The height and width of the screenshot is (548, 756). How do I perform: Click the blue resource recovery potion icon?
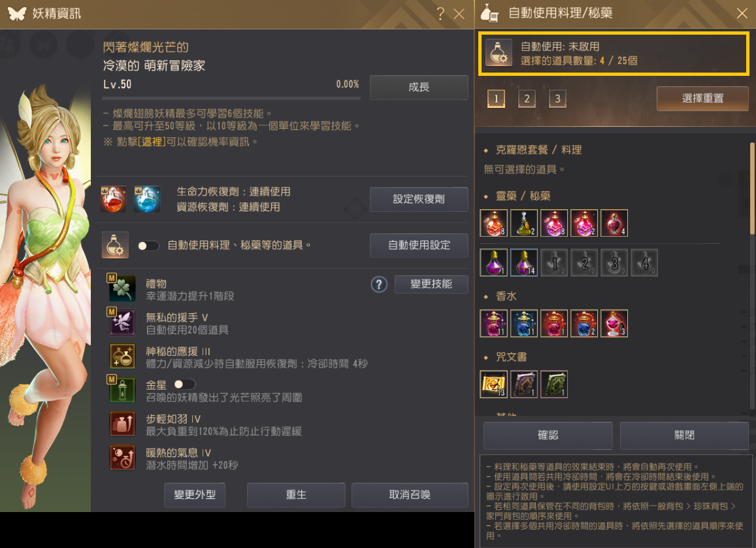[146, 199]
